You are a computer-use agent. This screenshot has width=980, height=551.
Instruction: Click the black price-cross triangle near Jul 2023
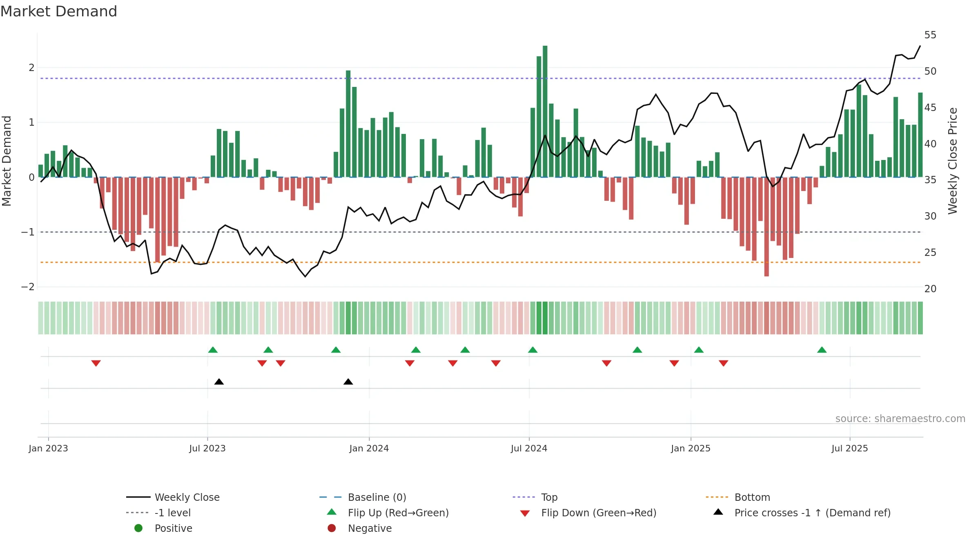pos(219,382)
